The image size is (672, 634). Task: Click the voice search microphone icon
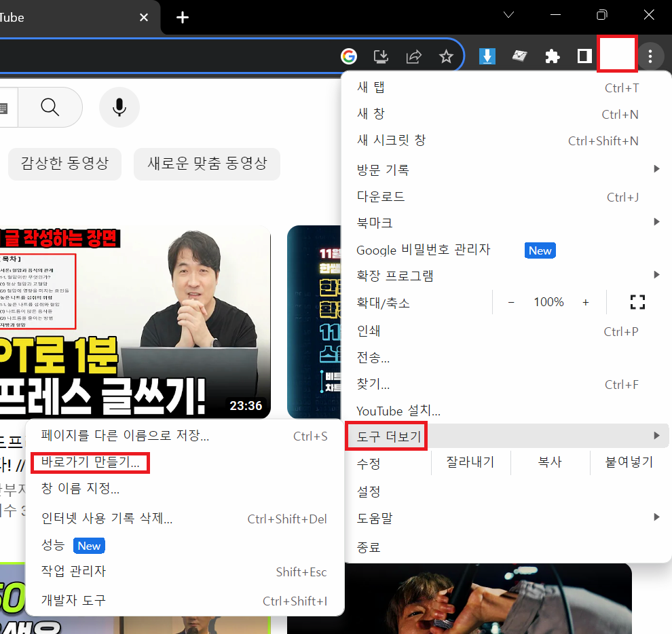click(119, 107)
